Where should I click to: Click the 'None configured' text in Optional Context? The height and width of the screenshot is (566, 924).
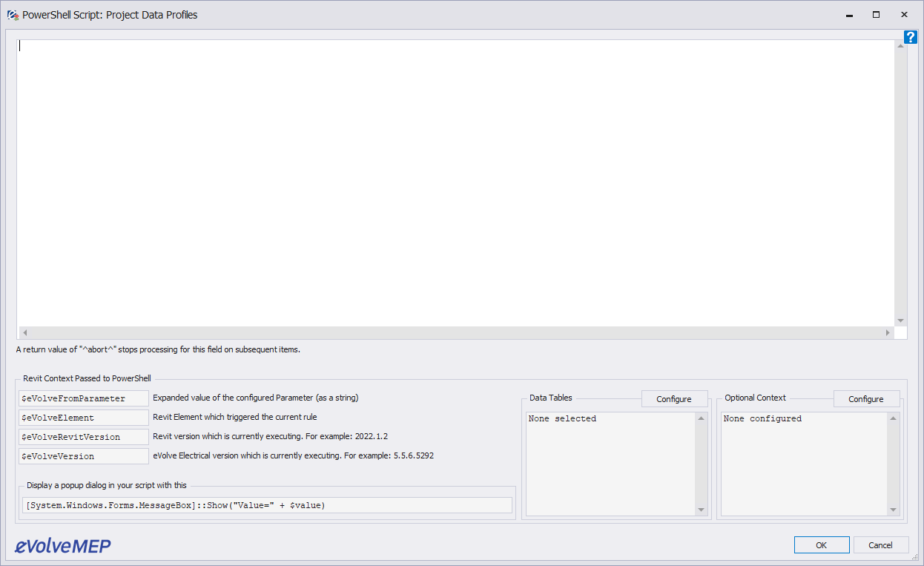(x=762, y=418)
